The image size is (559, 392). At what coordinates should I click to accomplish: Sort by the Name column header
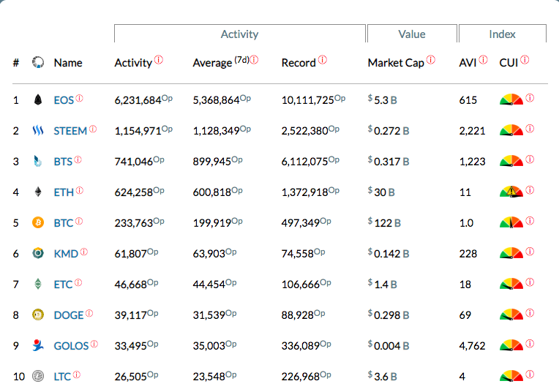pos(68,63)
